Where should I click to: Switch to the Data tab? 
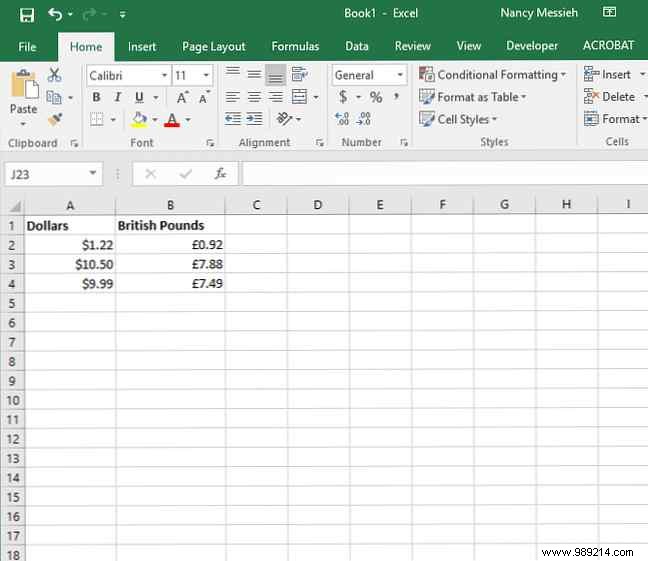click(357, 46)
